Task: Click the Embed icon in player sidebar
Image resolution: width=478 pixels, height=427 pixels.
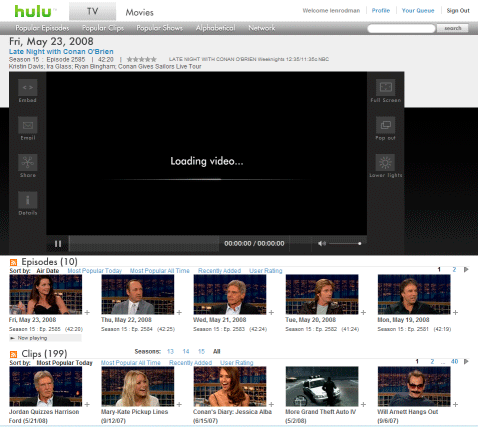Action: click(x=28, y=87)
